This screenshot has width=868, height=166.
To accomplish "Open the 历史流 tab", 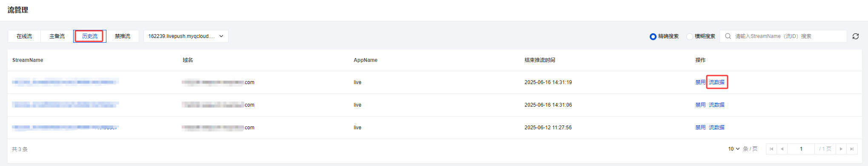I will pos(90,36).
